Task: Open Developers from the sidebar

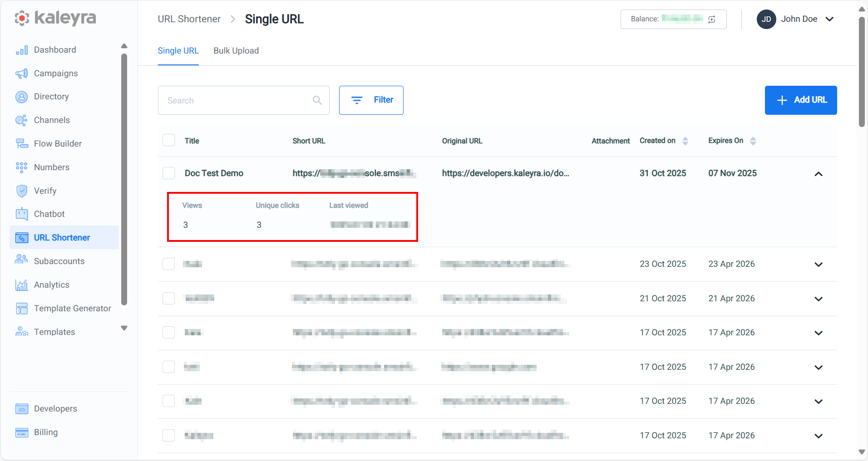Action: click(55, 409)
